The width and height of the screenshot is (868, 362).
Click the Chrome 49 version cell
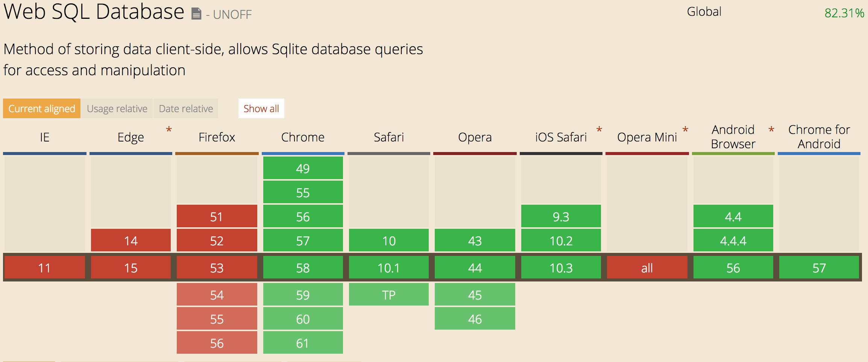[x=303, y=168]
